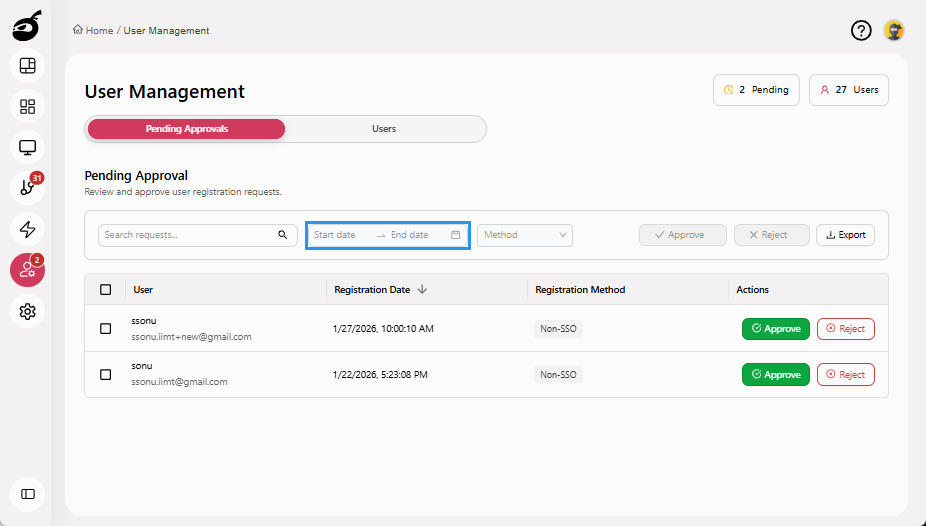This screenshot has width=926, height=526.
Task: Toggle the sidebar collapse panel icon
Action: click(27, 494)
